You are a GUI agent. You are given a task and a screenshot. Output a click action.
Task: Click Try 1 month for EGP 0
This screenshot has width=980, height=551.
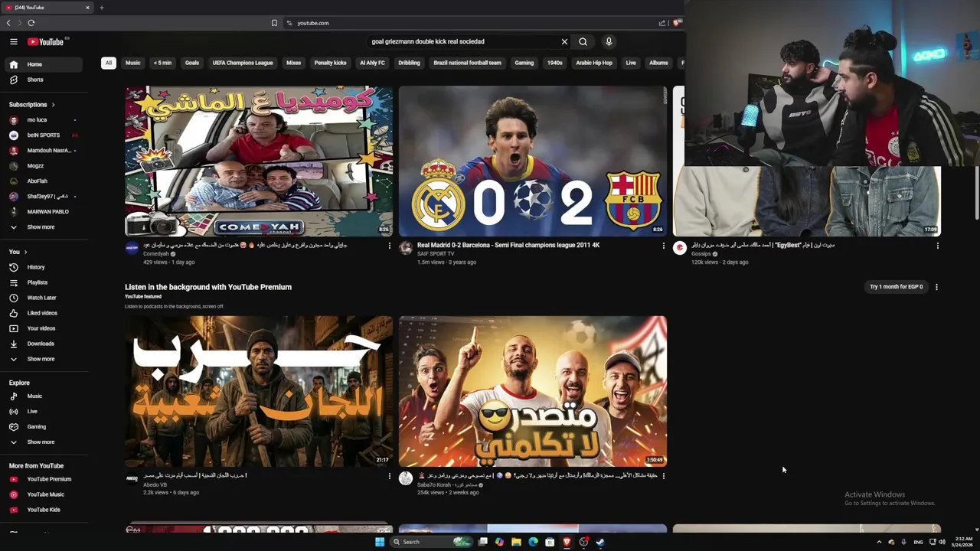pyautogui.click(x=896, y=287)
